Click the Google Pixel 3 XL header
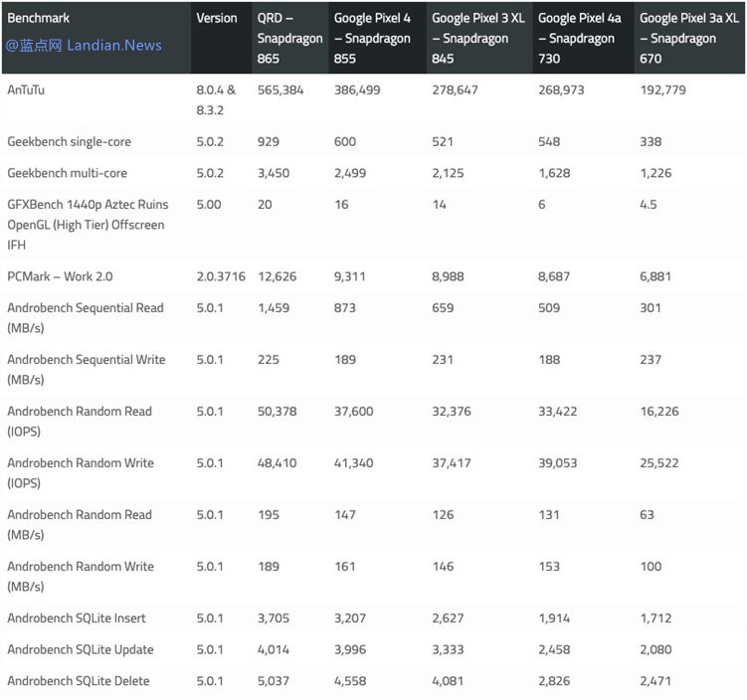Viewport: 747px width, 700px height. pyautogui.click(x=478, y=38)
